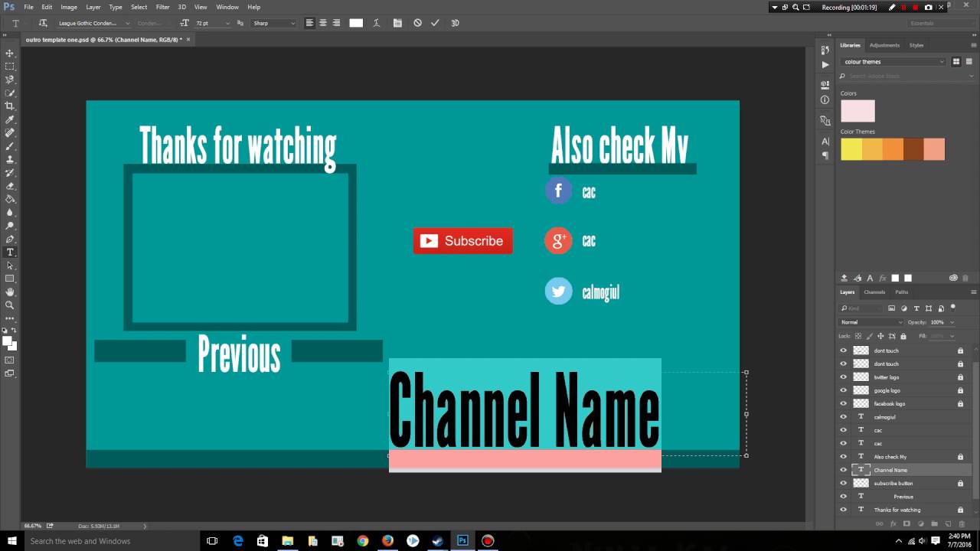Select the Crop tool
This screenshot has width=980, height=551.
click(10, 106)
